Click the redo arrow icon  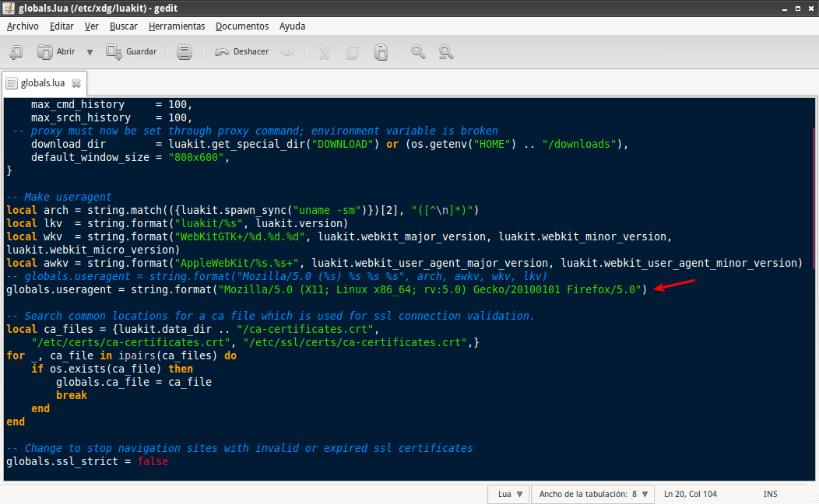tap(287, 52)
